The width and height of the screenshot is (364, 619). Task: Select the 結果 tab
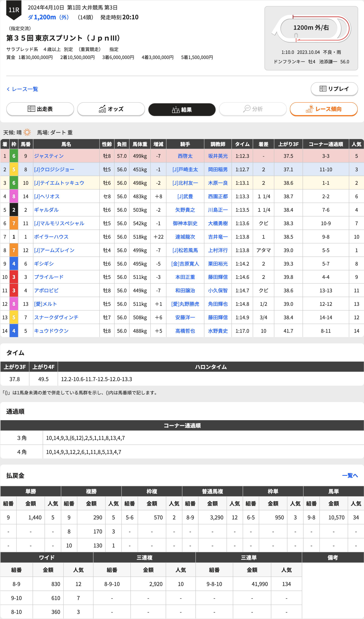click(x=182, y=109)
